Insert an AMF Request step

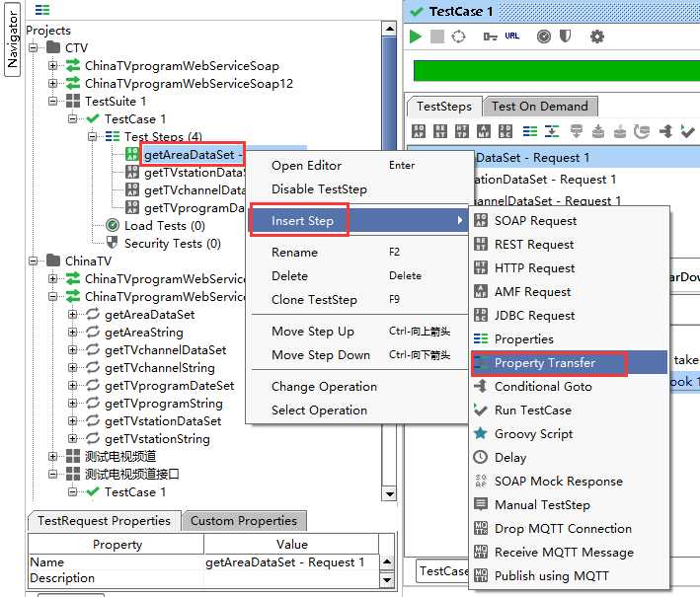point(570,291)
